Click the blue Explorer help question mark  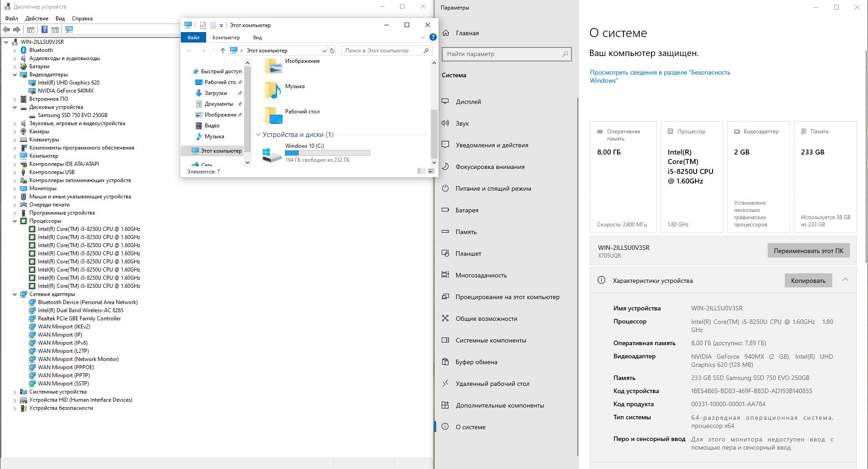[433, 38]
